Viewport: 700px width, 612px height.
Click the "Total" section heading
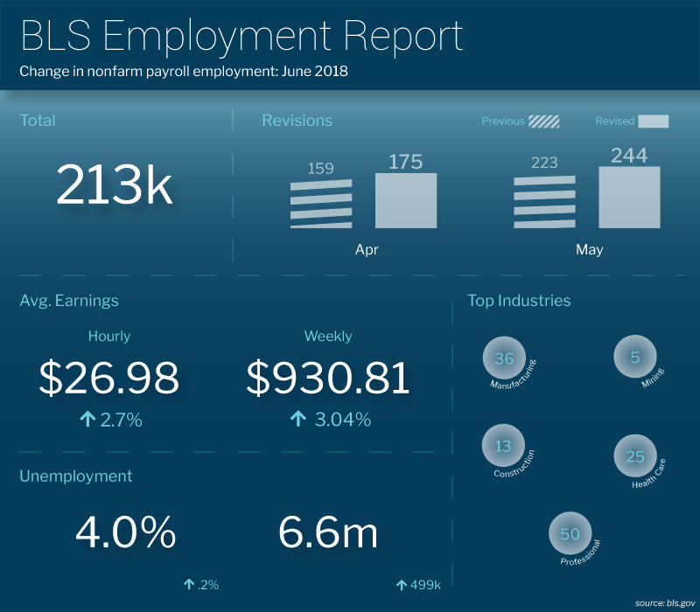(x=38, y=121)
